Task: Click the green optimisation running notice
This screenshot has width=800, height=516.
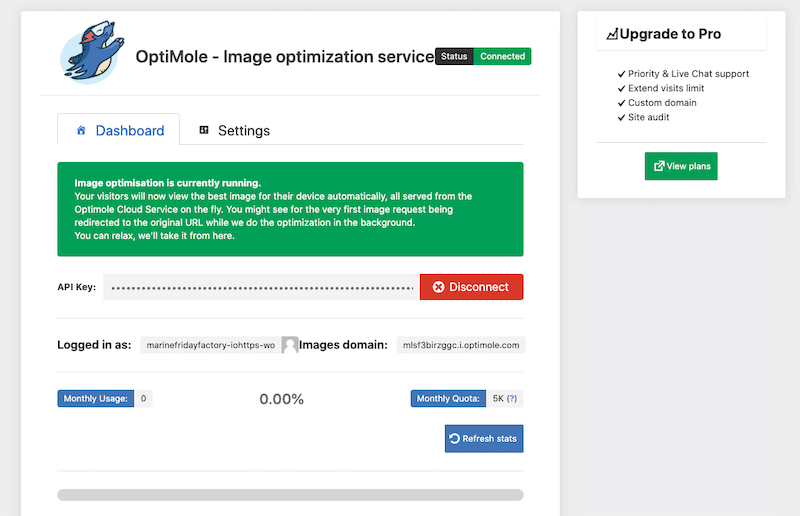Action: 290,209
